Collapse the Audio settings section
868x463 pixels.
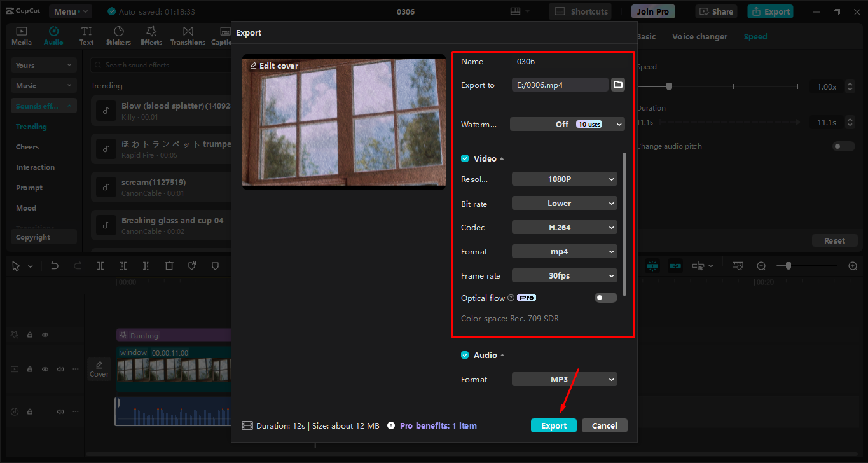[502, 355]
